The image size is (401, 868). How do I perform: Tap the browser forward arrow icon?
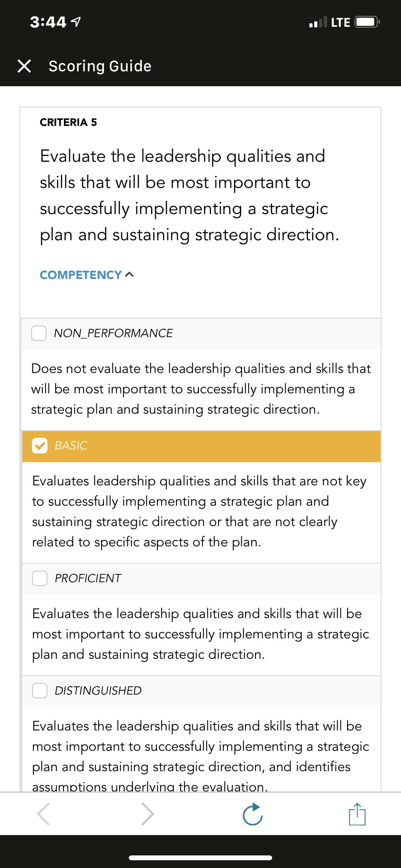[148, 814]
